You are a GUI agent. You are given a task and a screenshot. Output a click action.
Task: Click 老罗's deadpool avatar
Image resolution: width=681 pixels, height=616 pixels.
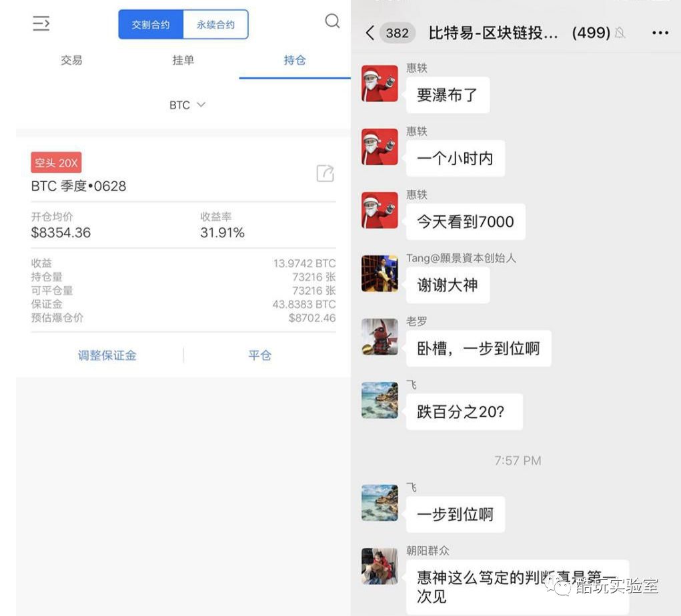[379, 338]
